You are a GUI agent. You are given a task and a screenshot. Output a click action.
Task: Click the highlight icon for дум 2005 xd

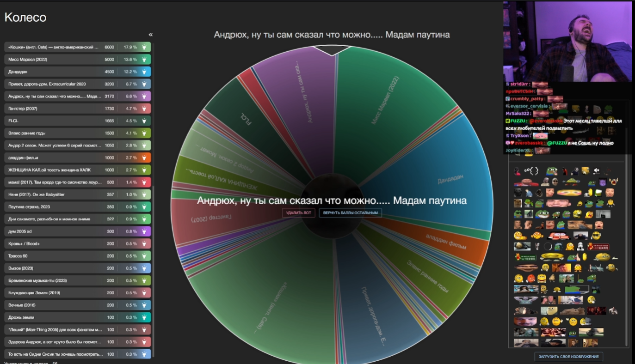coord(144,231)
